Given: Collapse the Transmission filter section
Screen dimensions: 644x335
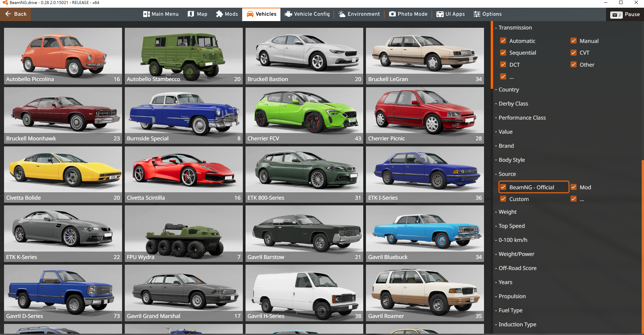Looking at the screenshot, I should click(x=515, y=27).
